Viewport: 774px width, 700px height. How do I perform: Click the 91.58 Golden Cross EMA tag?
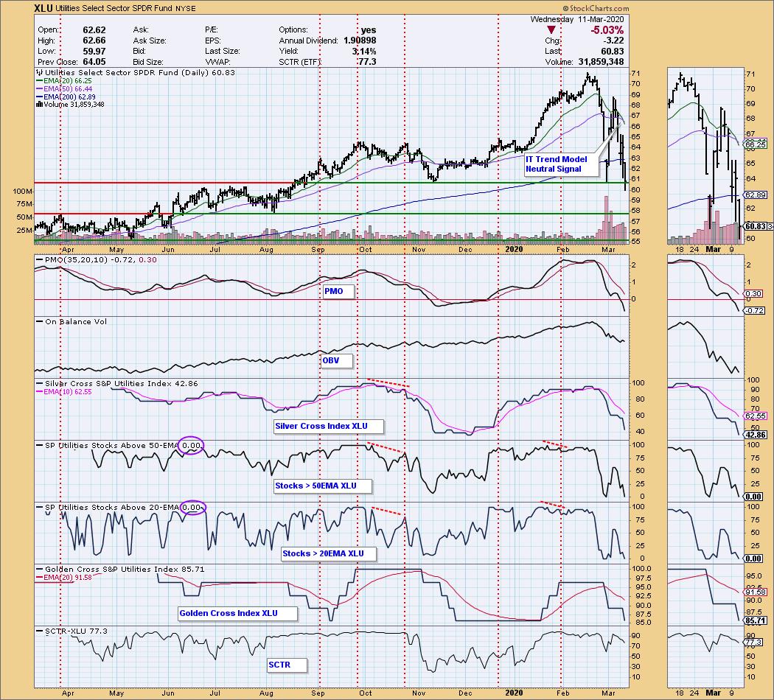756,592
